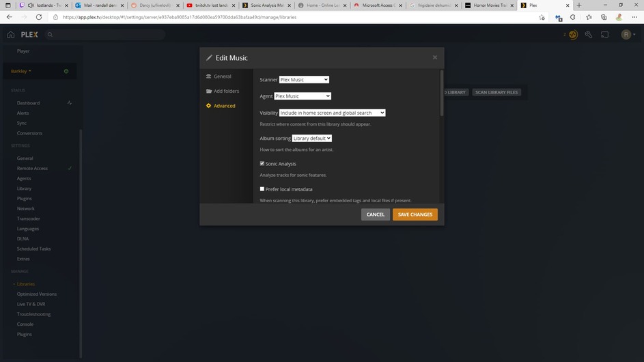
Task: Open the browser profile icon
Action: tap(619, 17)
